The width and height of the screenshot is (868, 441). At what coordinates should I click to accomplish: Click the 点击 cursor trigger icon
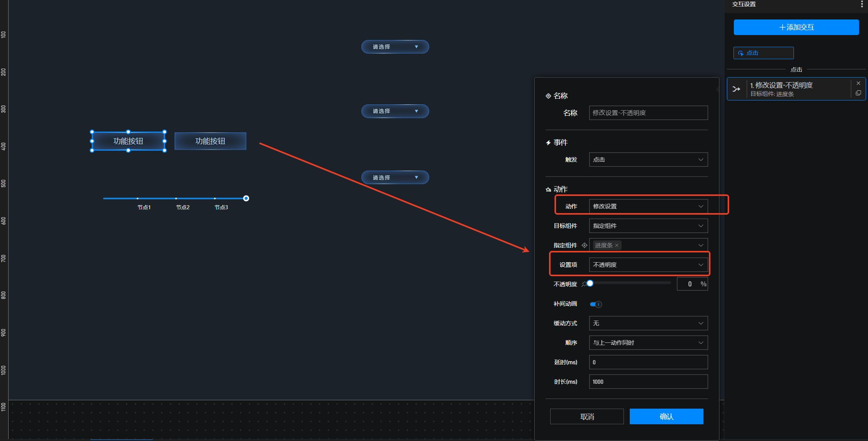(740, 53)
